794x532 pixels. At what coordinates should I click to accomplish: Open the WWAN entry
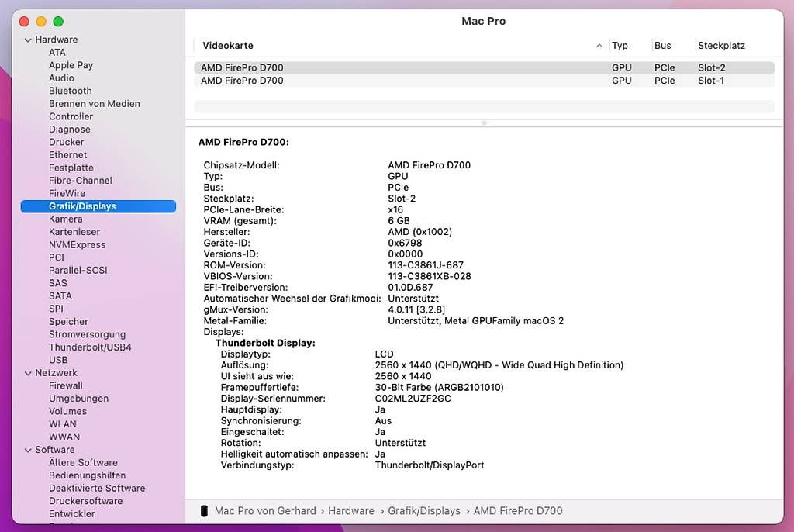(x=64, y=437)
